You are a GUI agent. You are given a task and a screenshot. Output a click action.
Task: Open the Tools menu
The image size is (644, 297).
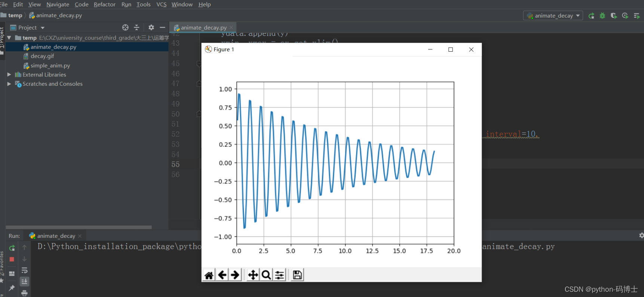[143, 4]
